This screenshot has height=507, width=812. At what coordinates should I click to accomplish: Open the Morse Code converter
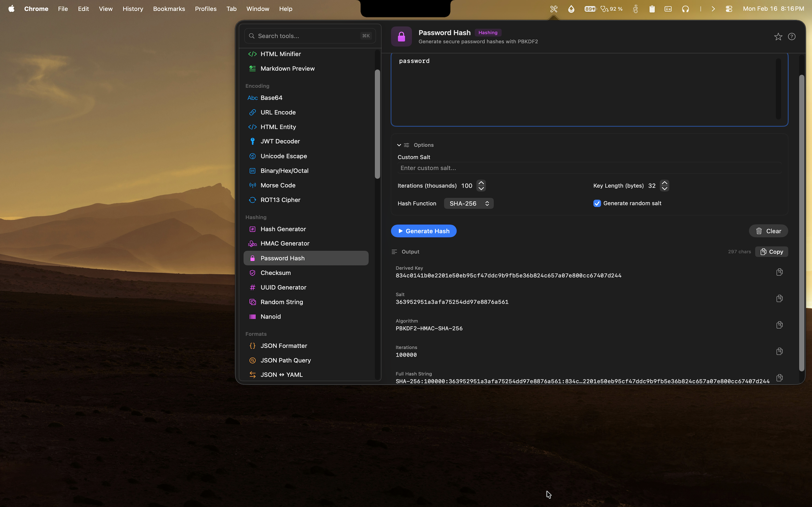(278, 185)
